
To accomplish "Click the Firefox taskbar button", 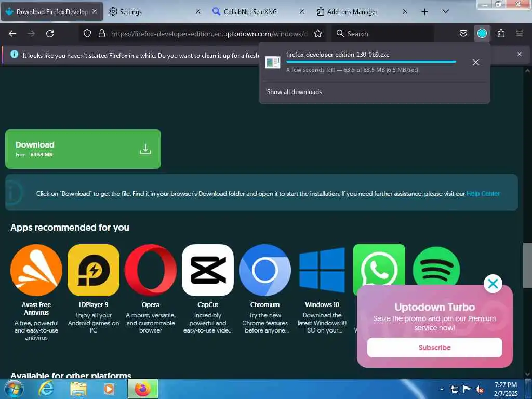I will [x=143, y=389].
